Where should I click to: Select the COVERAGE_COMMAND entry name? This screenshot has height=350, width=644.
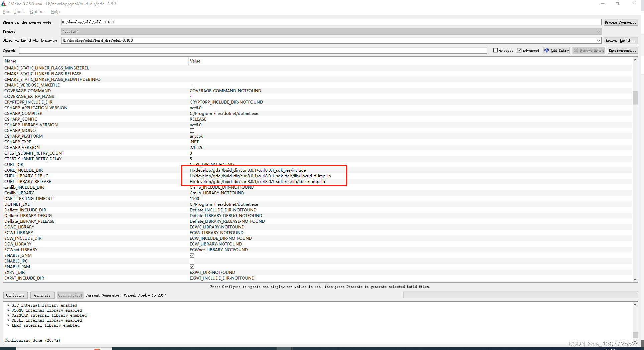point(27,91)
